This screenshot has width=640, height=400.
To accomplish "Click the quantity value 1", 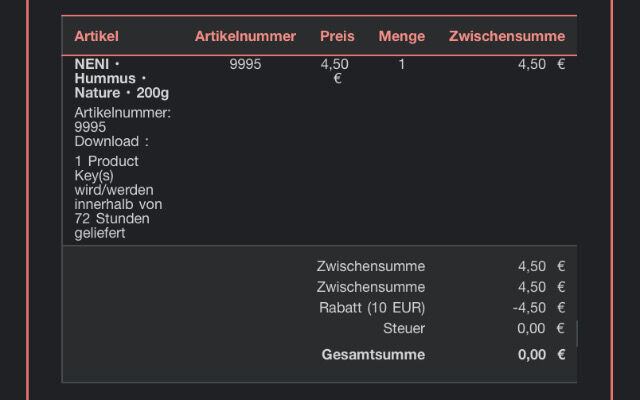I will pos(402,64).
